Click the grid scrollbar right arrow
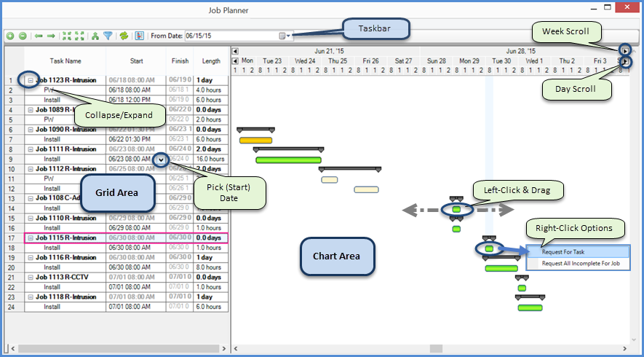This screenshot has width=644, height=357. 224,348
